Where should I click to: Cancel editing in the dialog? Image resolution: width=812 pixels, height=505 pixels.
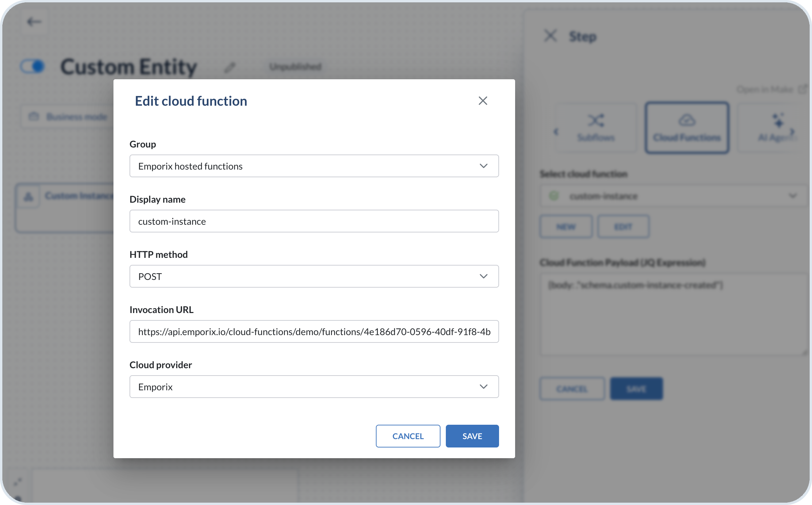(408, 436)
